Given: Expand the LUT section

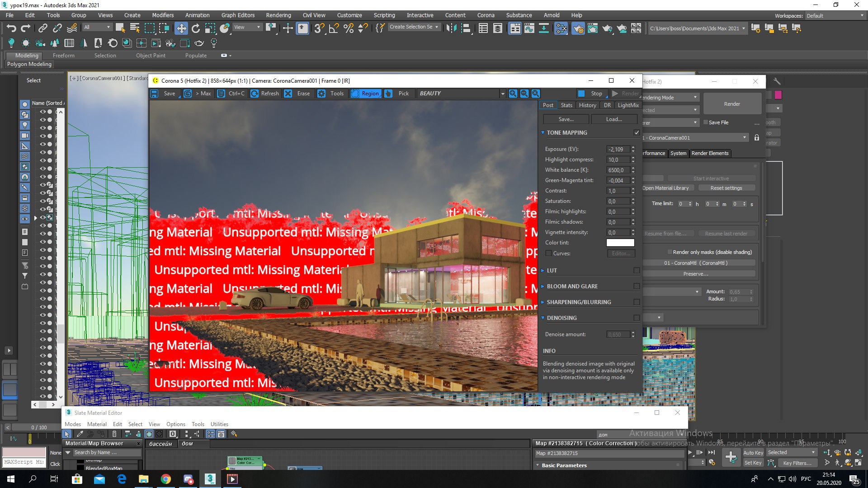Looking at the screenshot, I should click(543, 271).
